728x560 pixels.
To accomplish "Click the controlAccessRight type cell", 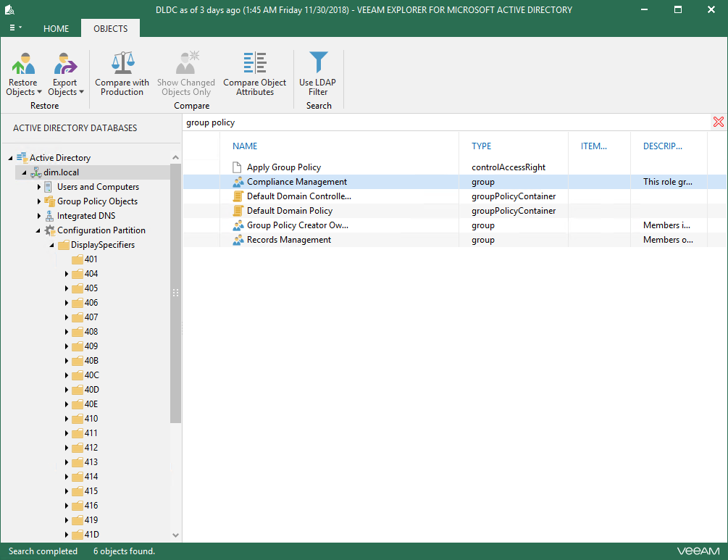I will 509,167.
